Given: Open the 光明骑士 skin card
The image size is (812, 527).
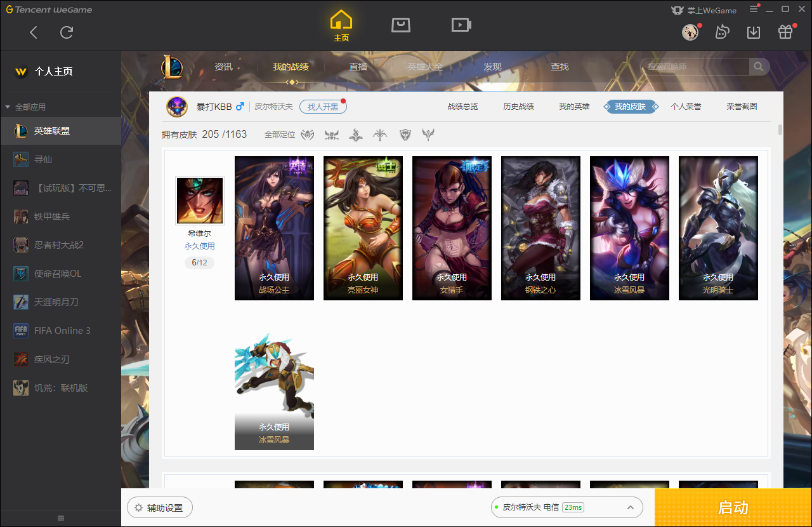Looking at the screenshot, I should [718, 228].
